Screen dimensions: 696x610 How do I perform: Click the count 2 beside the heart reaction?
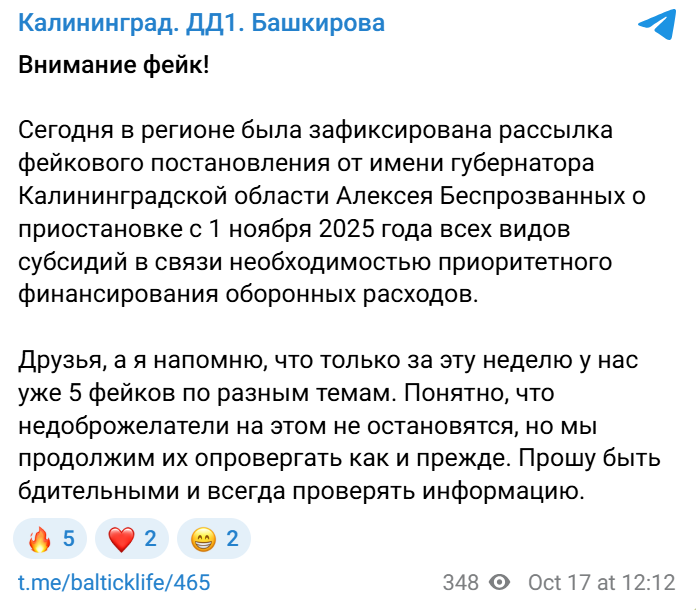point(150,540)
